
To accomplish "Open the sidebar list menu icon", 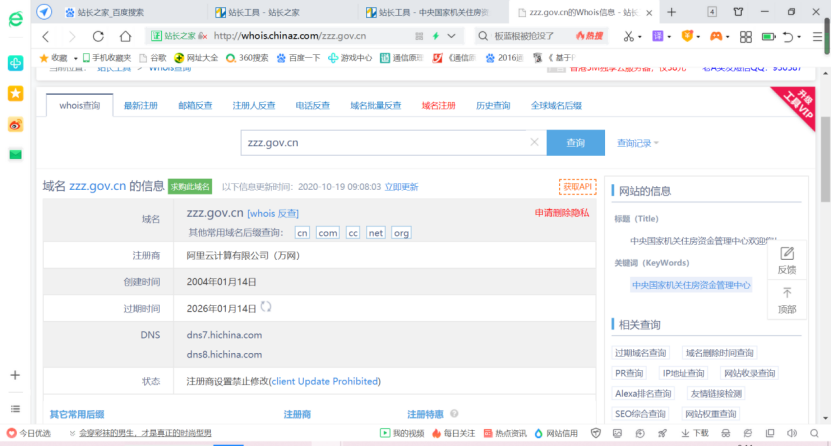I will [x=15, y=408].
